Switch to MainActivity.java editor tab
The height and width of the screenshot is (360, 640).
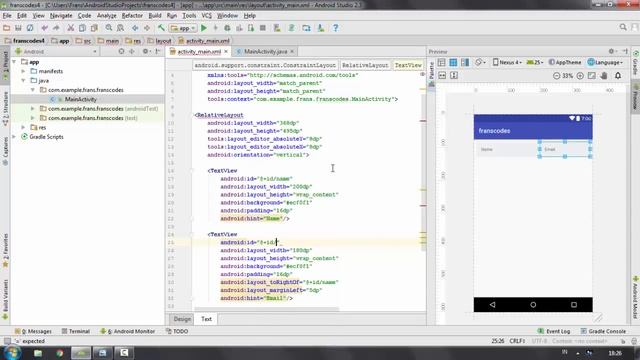click(266, 52)
